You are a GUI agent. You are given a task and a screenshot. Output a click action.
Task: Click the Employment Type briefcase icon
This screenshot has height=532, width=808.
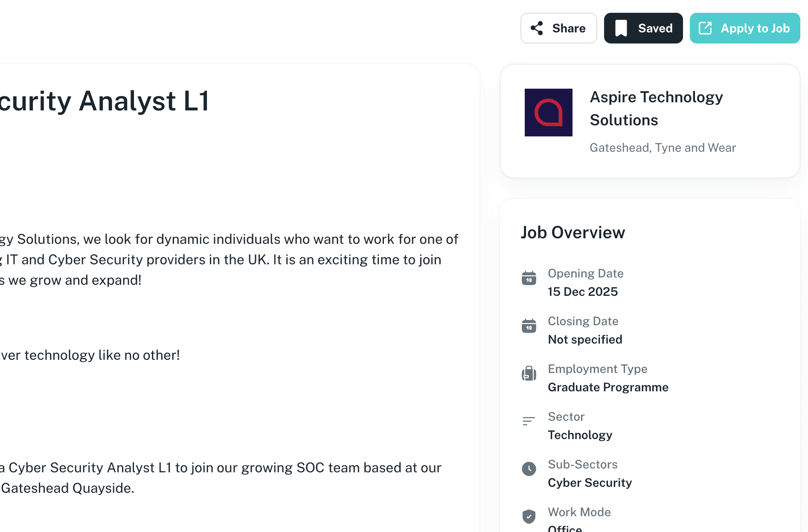[x=529, y=373]
